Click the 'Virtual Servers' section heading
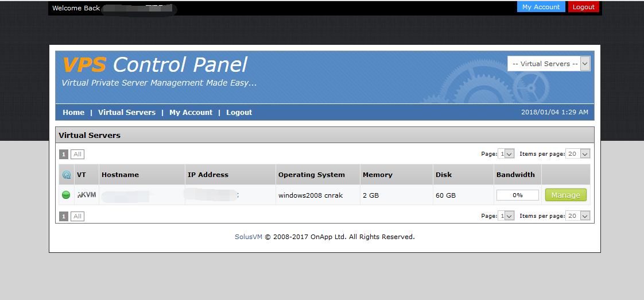 click(x=90, y=136)
